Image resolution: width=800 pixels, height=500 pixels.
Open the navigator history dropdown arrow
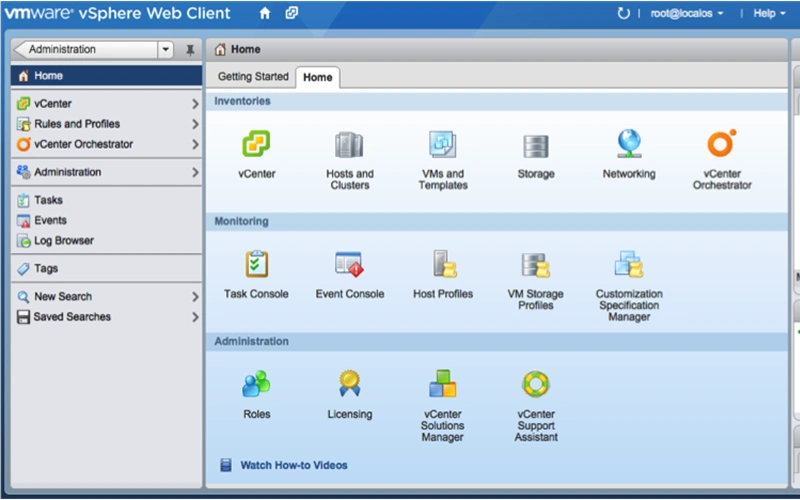point(165,49)
